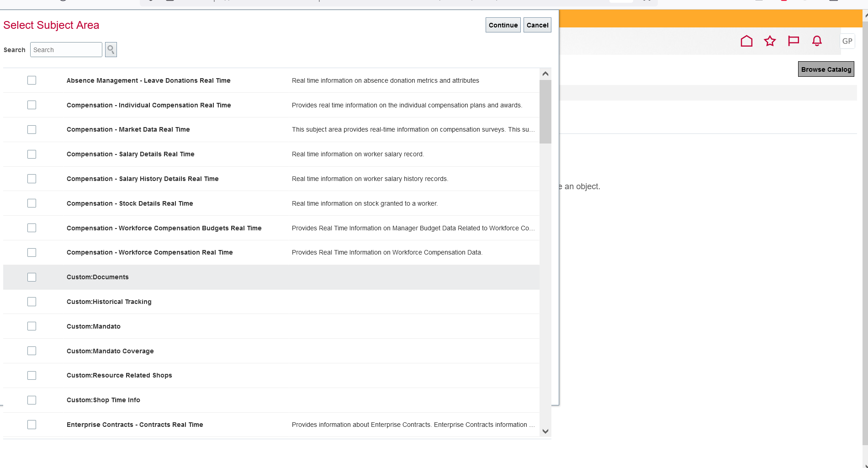Tick the Custom:Mandato checkbox
Viewport: 868px width, 468px height.
coord(32,326)
